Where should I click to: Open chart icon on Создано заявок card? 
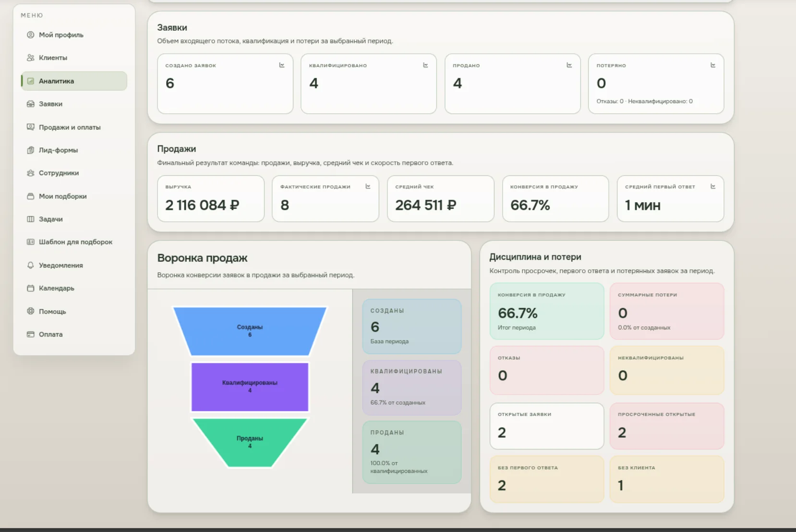click(x=282, y=65)
